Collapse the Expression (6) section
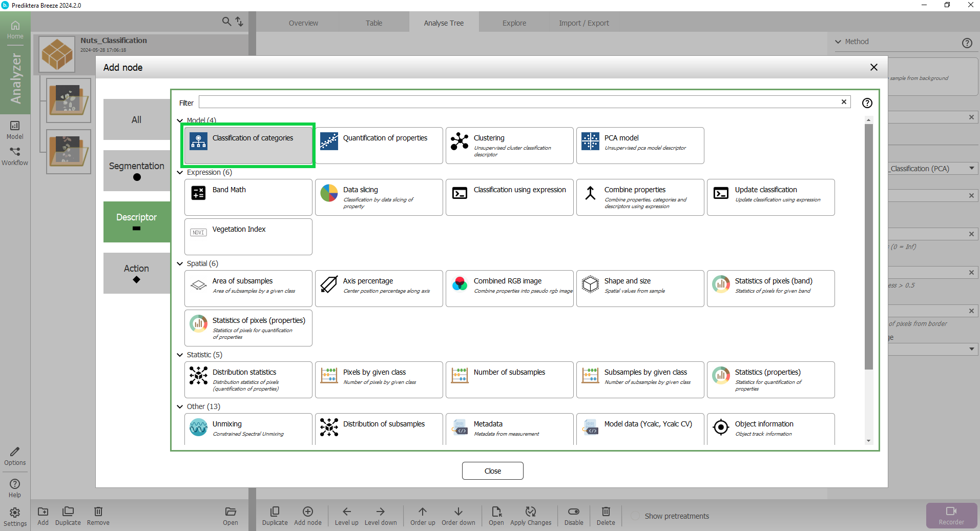The width and height of the screenshot is (980, 531). click(x=180, y=173)
